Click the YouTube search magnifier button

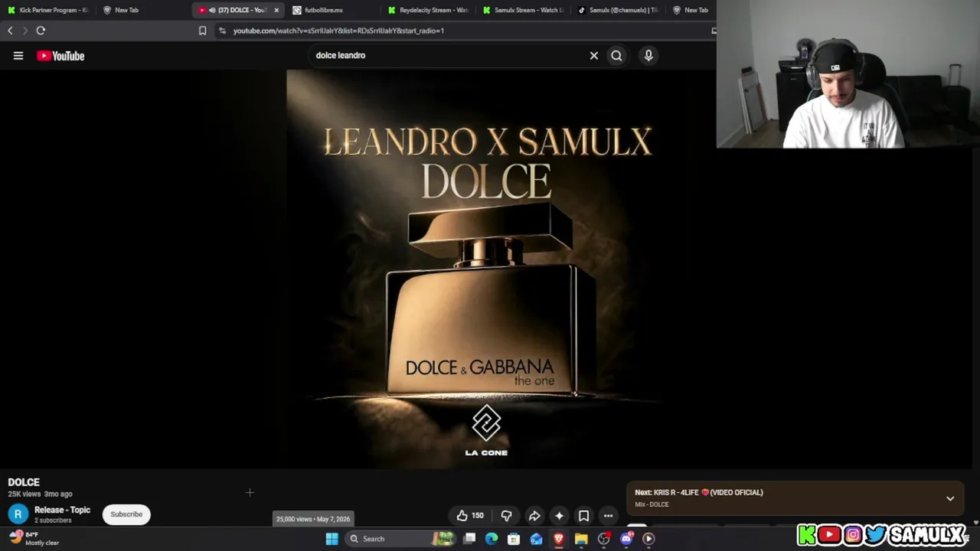616,55
